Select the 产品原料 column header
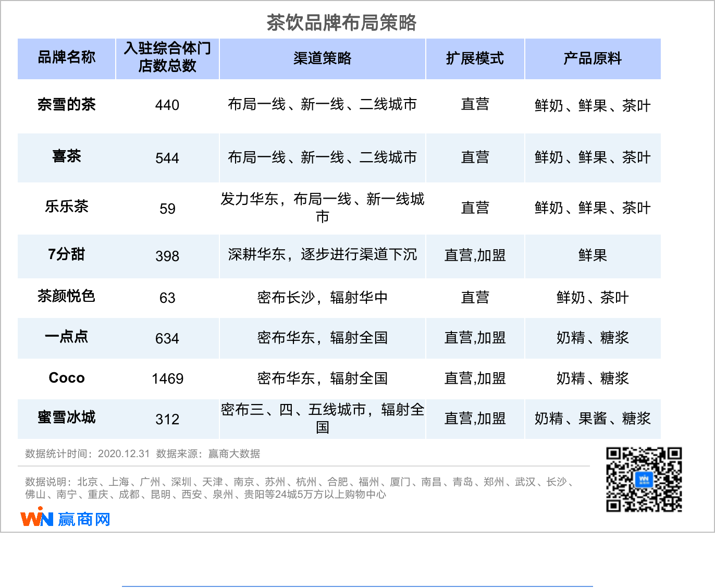Viewport: 715px width, 588px height. [593, 58]
